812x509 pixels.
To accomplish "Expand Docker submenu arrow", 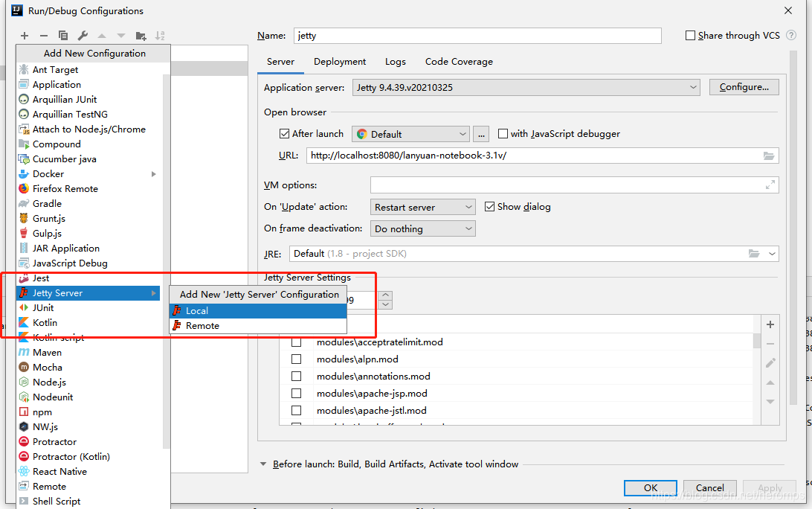I will pos(154,174).
